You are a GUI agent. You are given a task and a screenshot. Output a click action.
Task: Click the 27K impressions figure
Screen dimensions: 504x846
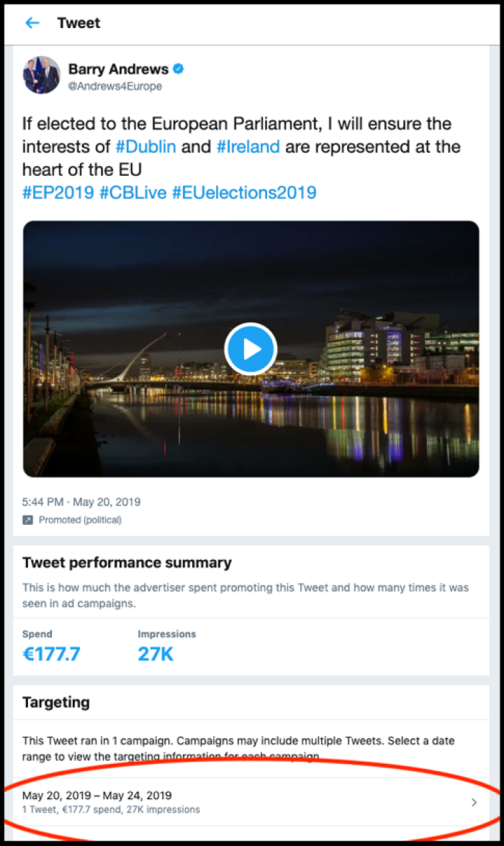coord(156,654)
